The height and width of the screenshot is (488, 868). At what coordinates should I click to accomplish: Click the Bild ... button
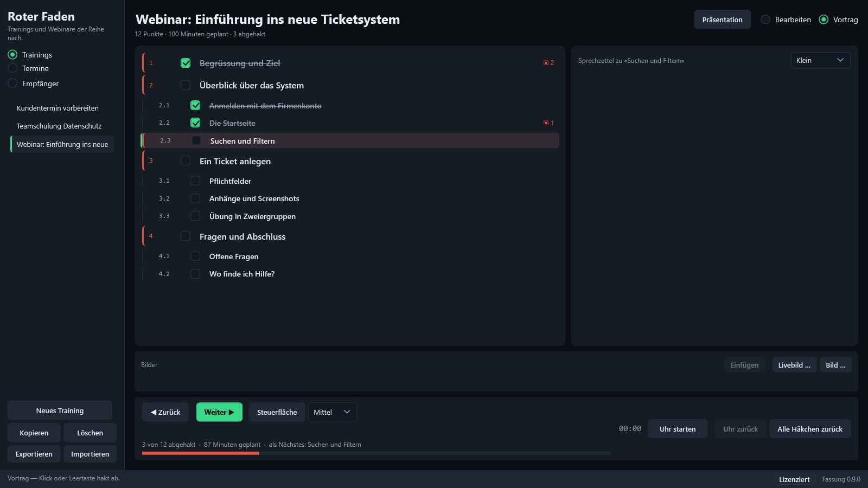[835, 365]
